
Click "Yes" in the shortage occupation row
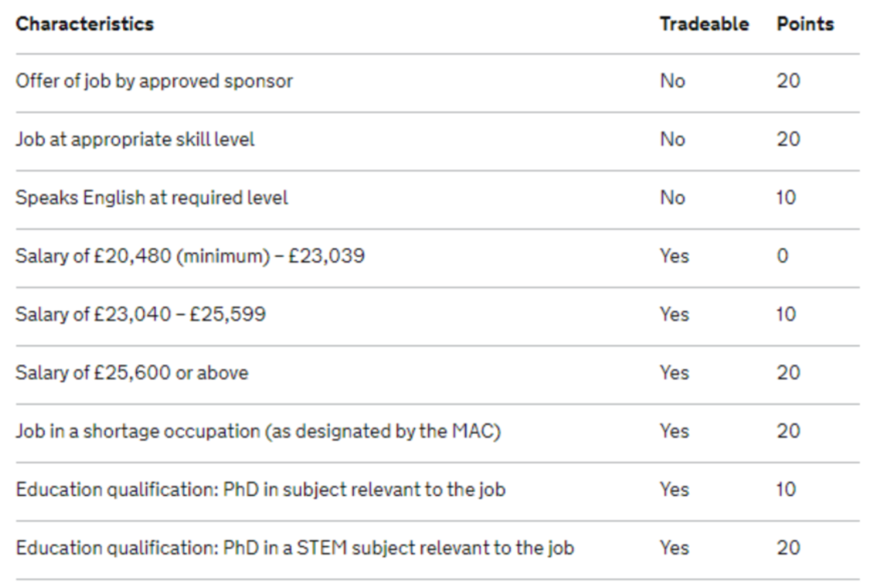tap(674, 431)
